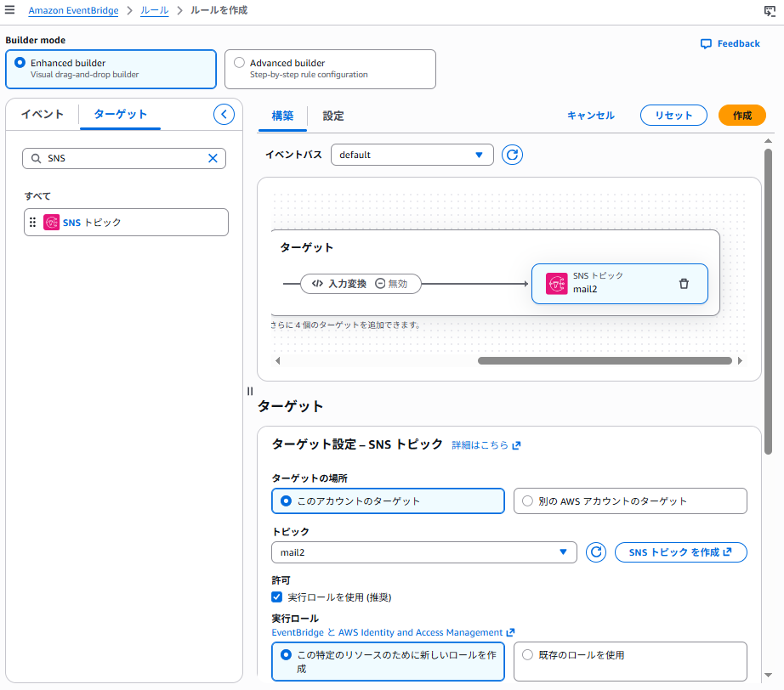Go to Amazon EventBridge breadcrumb

pyautogui.click(x=73, y=10)
